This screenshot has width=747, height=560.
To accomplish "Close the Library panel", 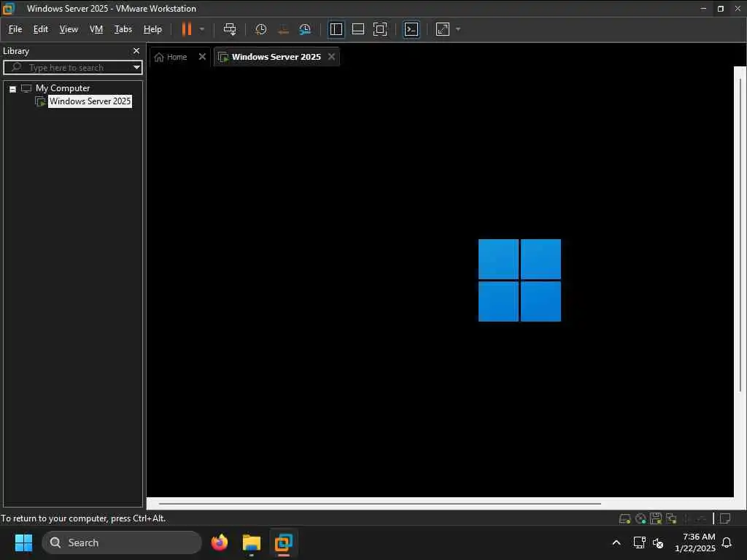I will (x=136, y=50).
